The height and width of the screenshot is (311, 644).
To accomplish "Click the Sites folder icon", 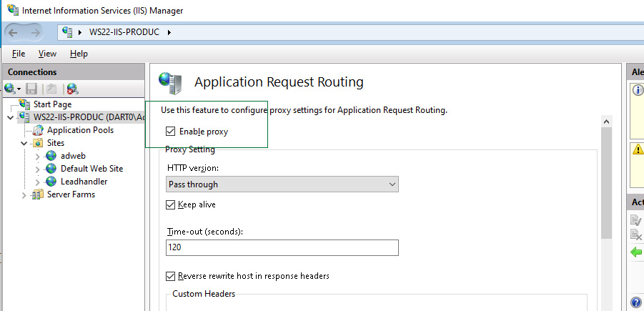I will (38, 143).
